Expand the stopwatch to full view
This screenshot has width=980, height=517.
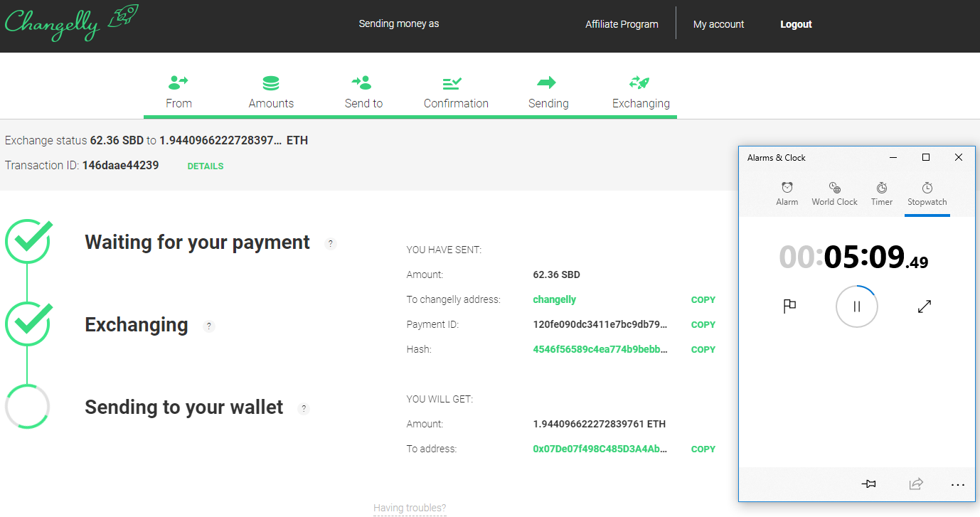click(925, 307)
